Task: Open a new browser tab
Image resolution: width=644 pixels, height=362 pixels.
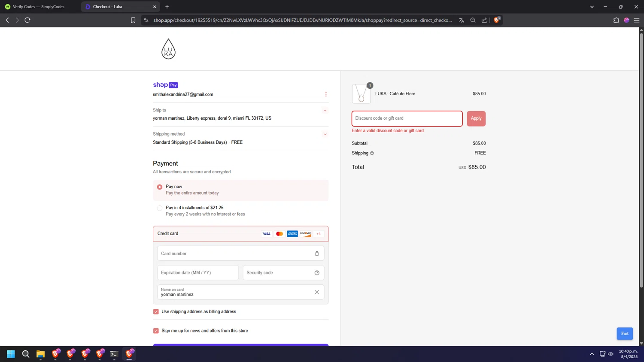Action: click(167, 7)
